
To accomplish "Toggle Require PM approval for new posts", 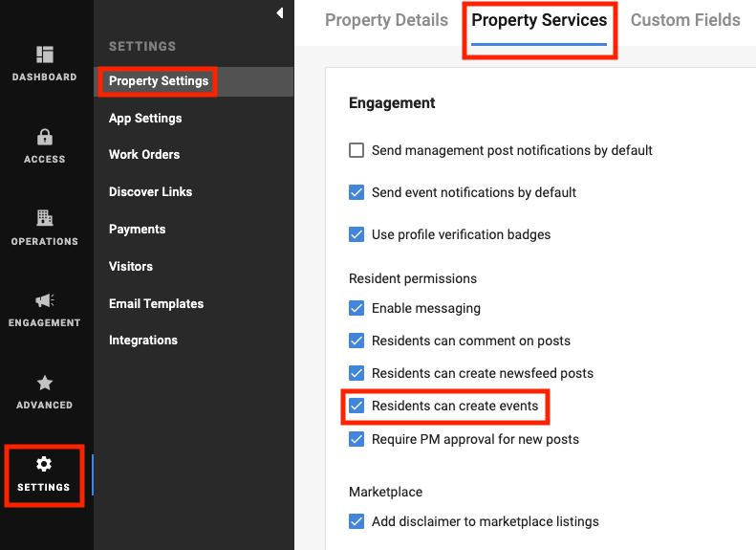I will pyautogui.click(x=356, y=439).
